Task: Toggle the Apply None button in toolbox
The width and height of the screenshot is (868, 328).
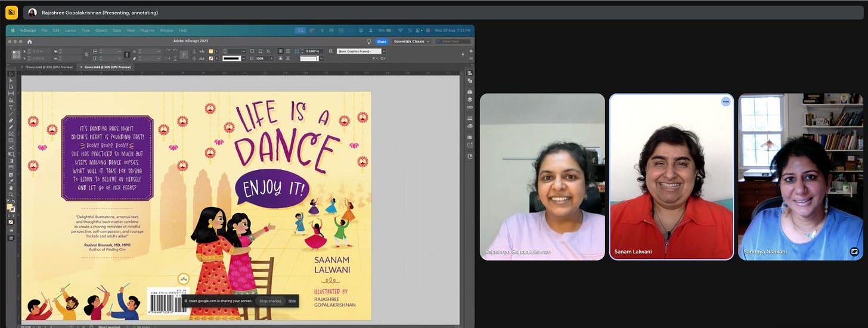Action: point(11,222)
